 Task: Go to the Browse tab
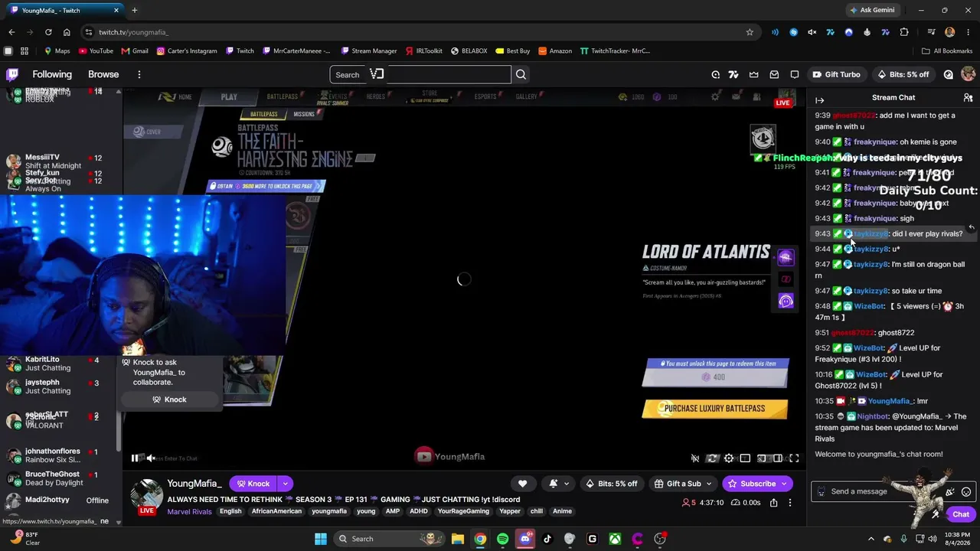click(x=103, y=74)
